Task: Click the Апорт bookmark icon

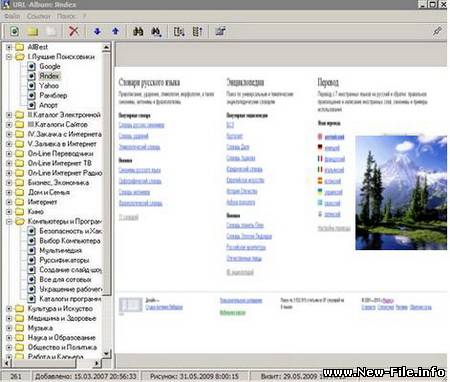Action: pos(31,105)
